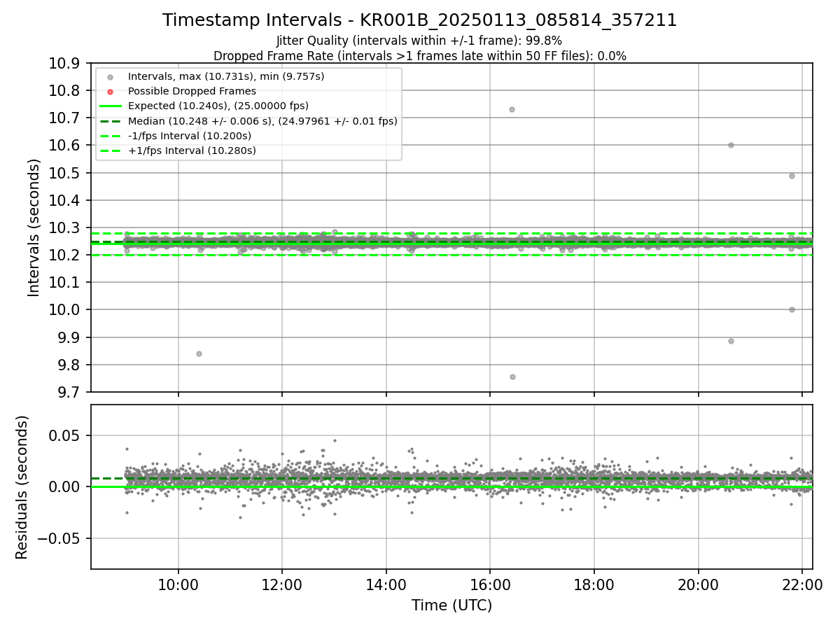Viewport: 840px width, 630px height.
Task: Click the outlier point near 9.89s after 20:00
Action: pos(731,341)
